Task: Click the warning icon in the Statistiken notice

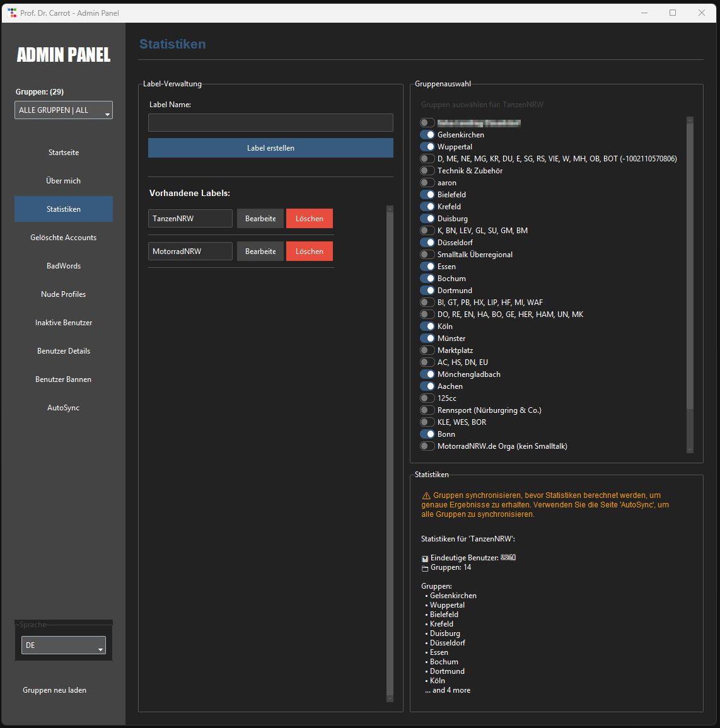Action: coord(426,496)
